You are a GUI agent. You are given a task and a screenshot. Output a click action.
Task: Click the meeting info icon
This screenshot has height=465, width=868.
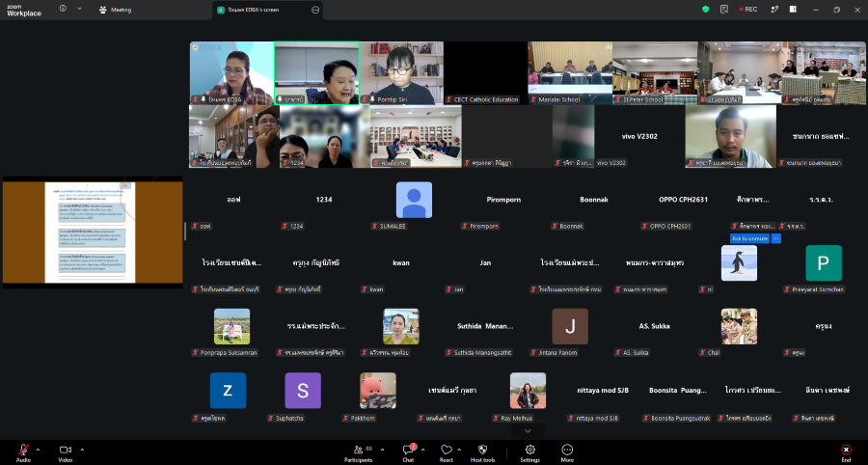pyautogui.click(x=63, y=9)
